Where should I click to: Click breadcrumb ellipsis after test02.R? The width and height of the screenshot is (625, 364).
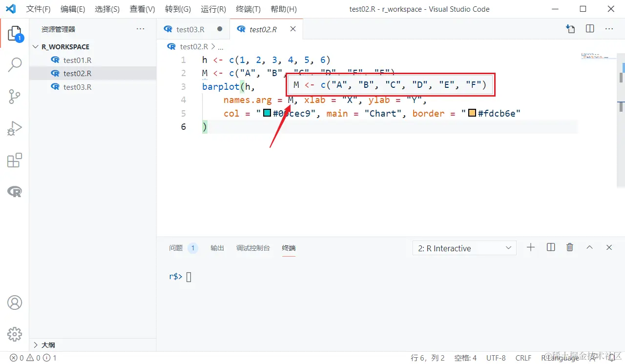[220, 47]
